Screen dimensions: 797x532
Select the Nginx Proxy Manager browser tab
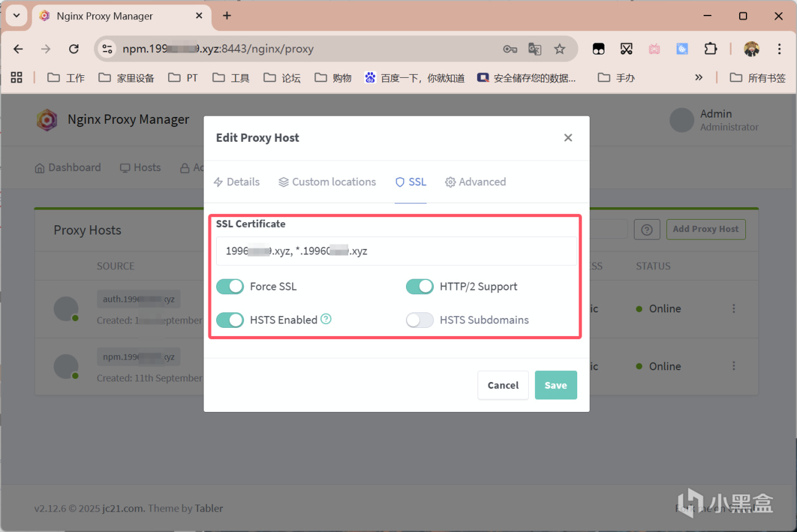coord(120,16)
